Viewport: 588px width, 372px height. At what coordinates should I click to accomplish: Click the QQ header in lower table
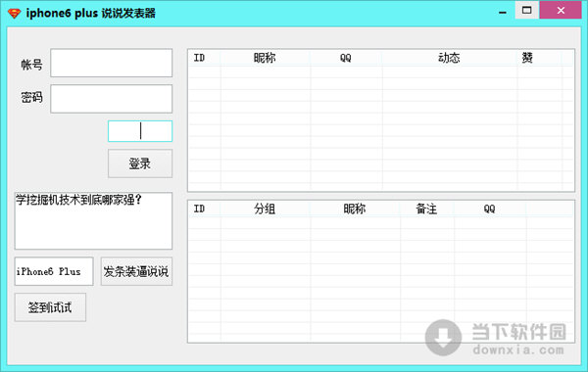(x=490, y=209)
